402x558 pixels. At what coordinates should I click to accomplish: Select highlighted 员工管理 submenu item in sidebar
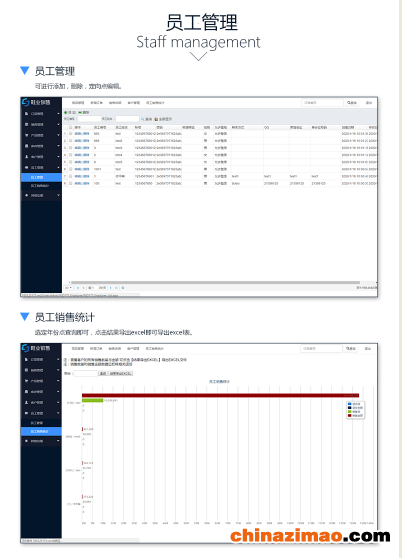click(41, 177)
